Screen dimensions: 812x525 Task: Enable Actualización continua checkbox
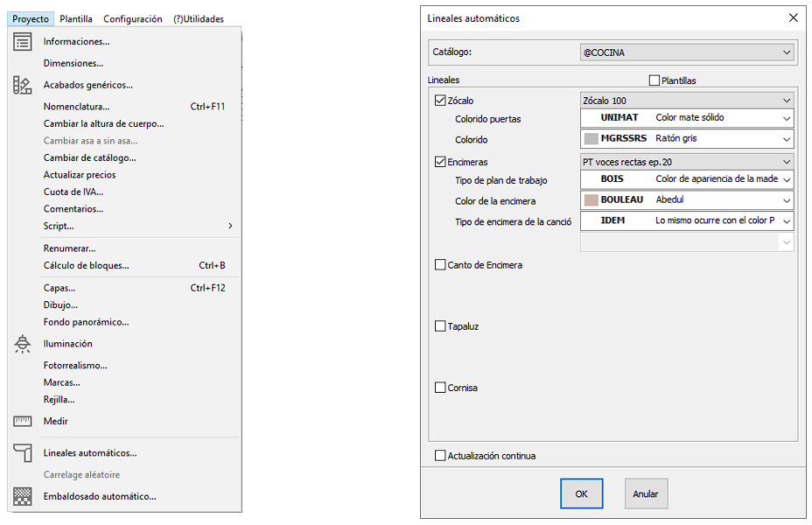tap(440, 456)
